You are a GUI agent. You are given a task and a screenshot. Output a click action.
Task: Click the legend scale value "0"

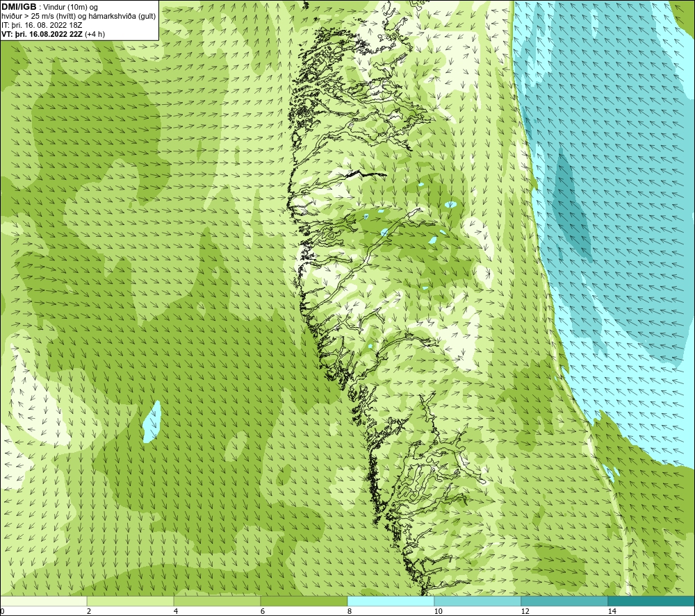(2, 611)
